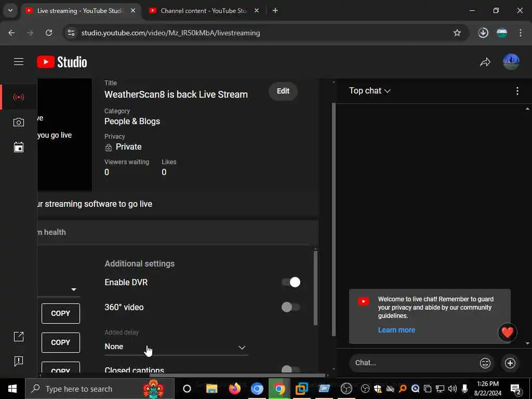Open Cortana circle icon on the taskbar
This screenshot has height=399, width=532.
pyautogui.click(x=187, y=389)
